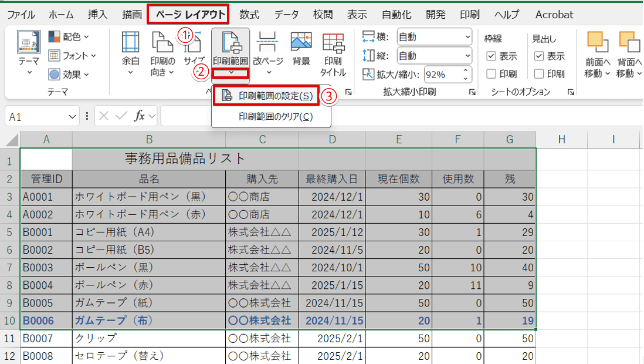
Task: Disable the 見出し 表示 checkbox
Action: (539, 56)
